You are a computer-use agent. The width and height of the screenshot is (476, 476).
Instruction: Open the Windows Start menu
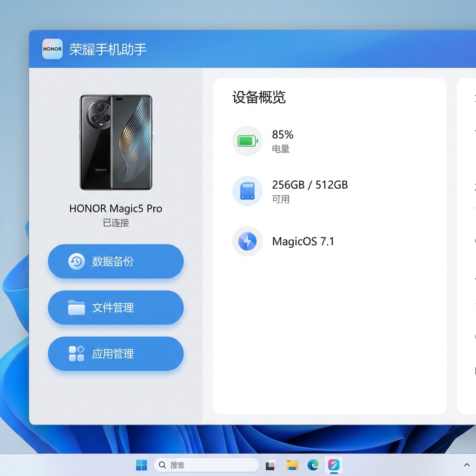[141, 465]
